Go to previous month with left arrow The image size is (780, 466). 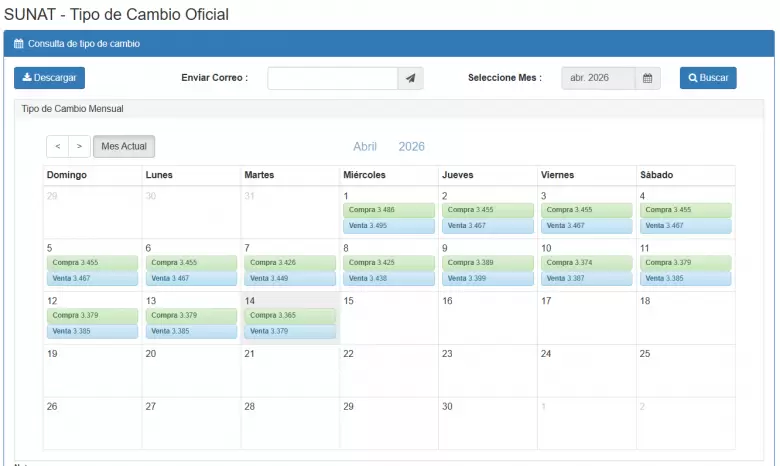pos(58,147)
